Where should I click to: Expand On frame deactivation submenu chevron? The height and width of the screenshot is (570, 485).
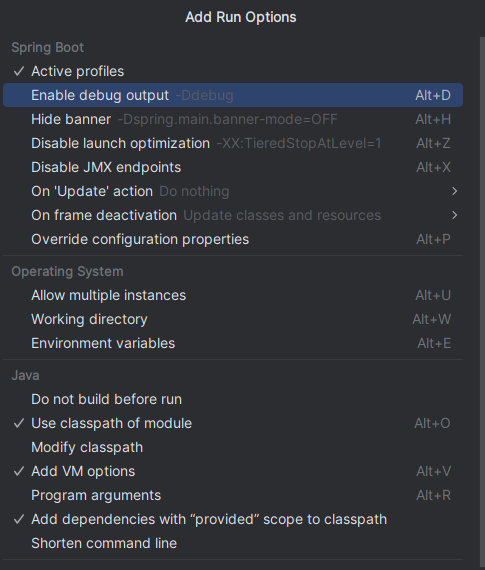tap(454, 215)
